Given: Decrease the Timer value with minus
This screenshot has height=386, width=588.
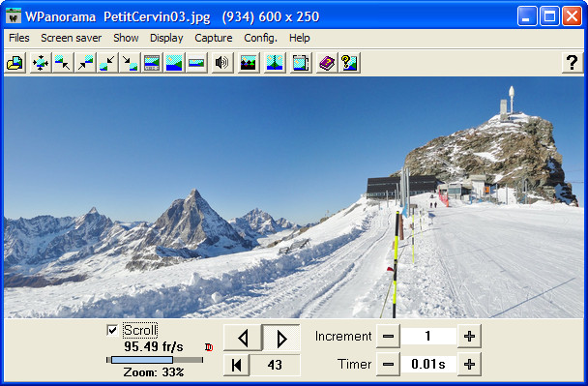Looking at the screenshot, I should coord(388,364).
